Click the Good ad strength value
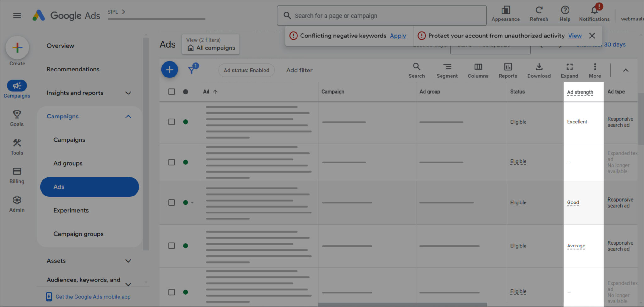 [x=573, y=202]
